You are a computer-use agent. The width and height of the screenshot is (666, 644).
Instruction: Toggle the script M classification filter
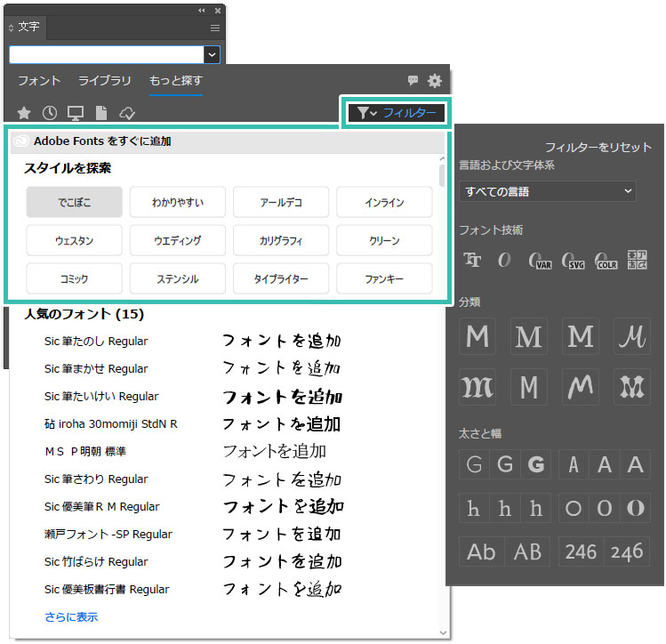[x=633, y=336]
